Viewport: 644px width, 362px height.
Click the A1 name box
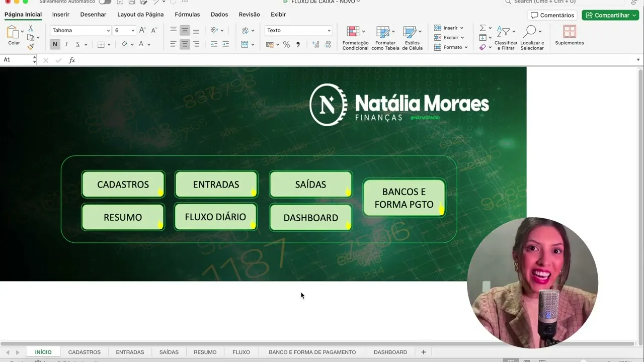[x=19, y=60]
